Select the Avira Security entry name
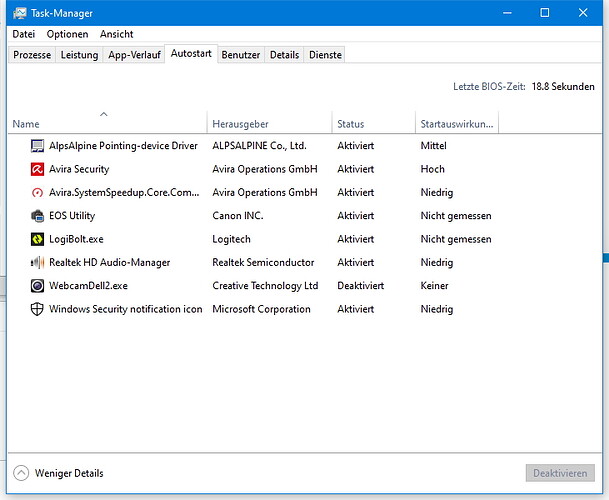Viewport: 609px width, 500px height. (x=79, y=169)
